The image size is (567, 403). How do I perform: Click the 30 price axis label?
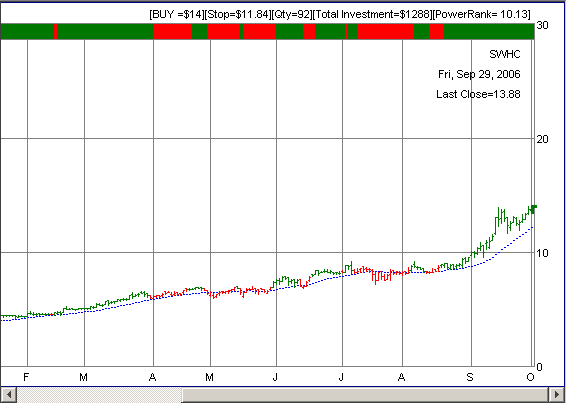(x=542, y=25)
